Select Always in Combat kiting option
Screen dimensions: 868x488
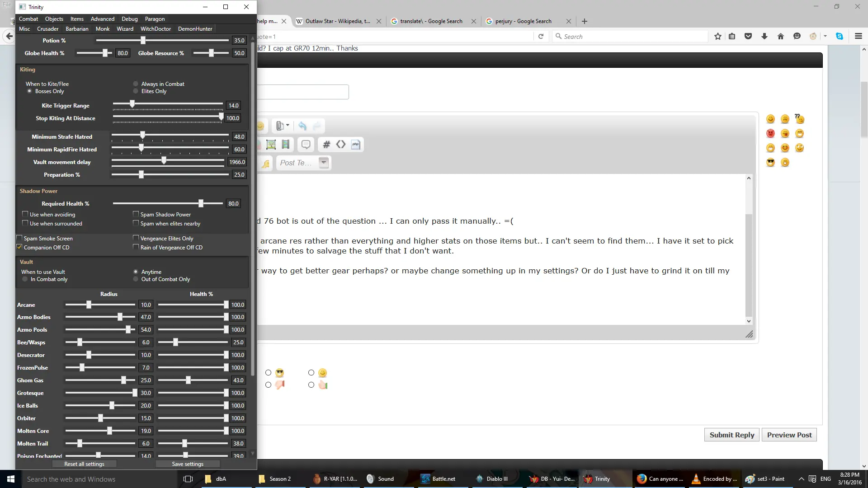(136, 84)
